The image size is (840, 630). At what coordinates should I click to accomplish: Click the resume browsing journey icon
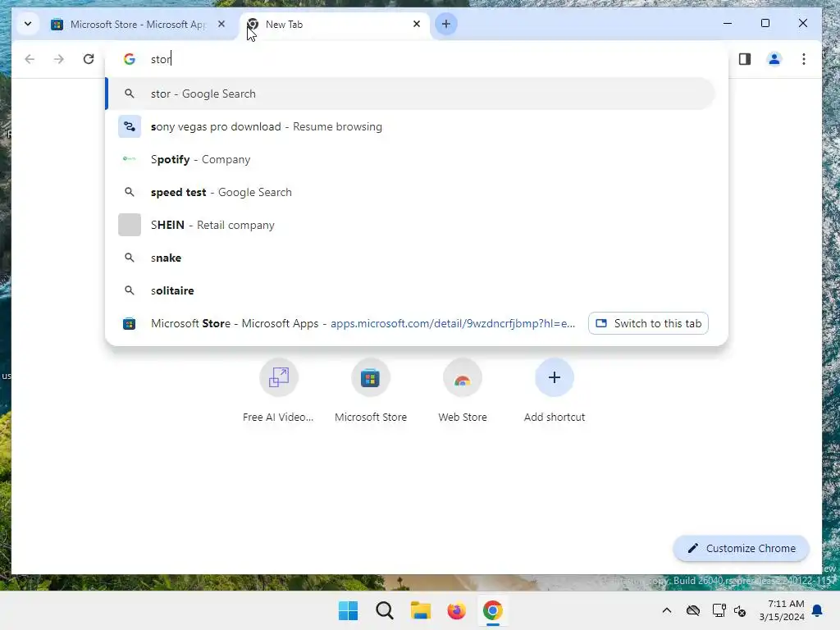pyautogui.click(x=130, y=126)
